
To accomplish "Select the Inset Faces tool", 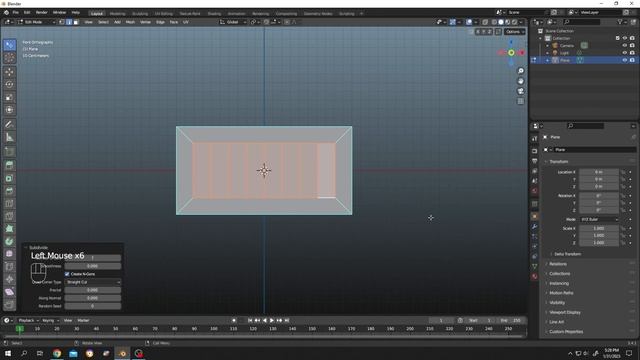I will tap(9, 178).
